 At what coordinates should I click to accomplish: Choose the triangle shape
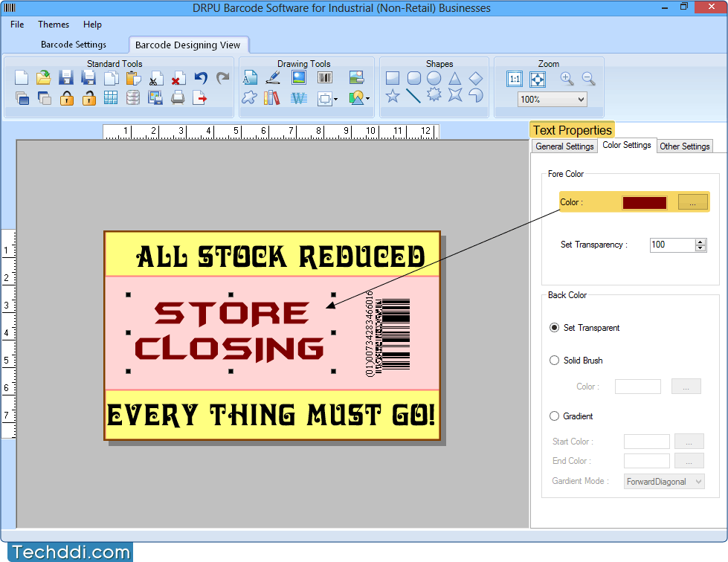455,78
